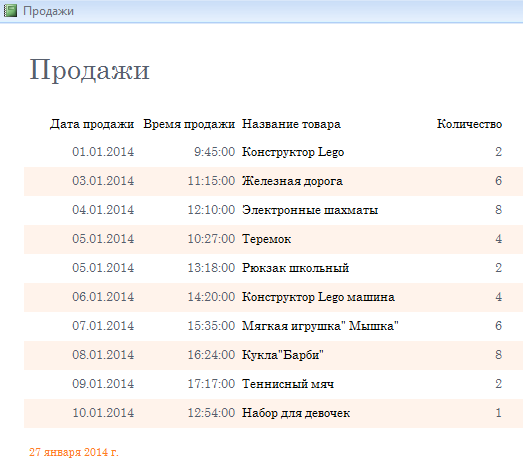Click quantity 8 in the Кукла"Барби" row
The height and width of the screenshot is (472, 523).
tap(498, 355)
